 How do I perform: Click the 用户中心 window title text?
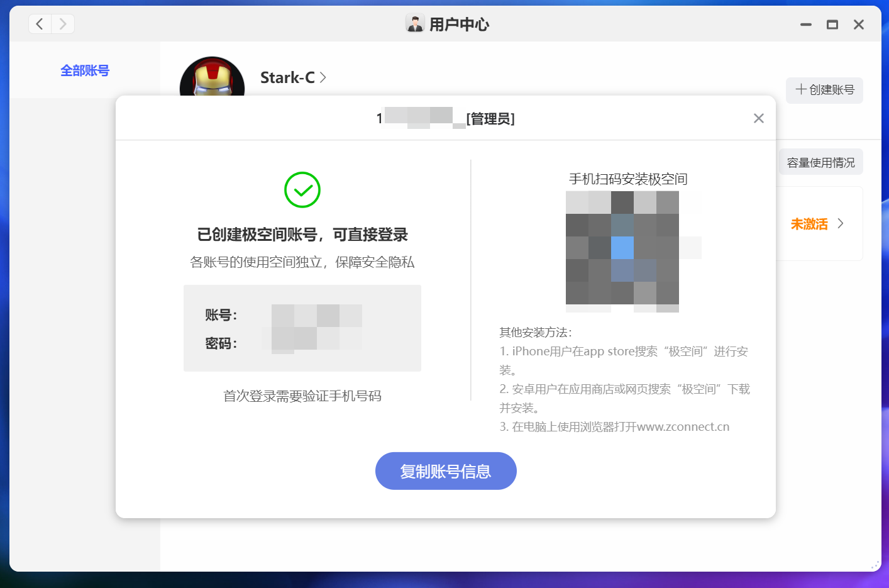tap(459, 25)
